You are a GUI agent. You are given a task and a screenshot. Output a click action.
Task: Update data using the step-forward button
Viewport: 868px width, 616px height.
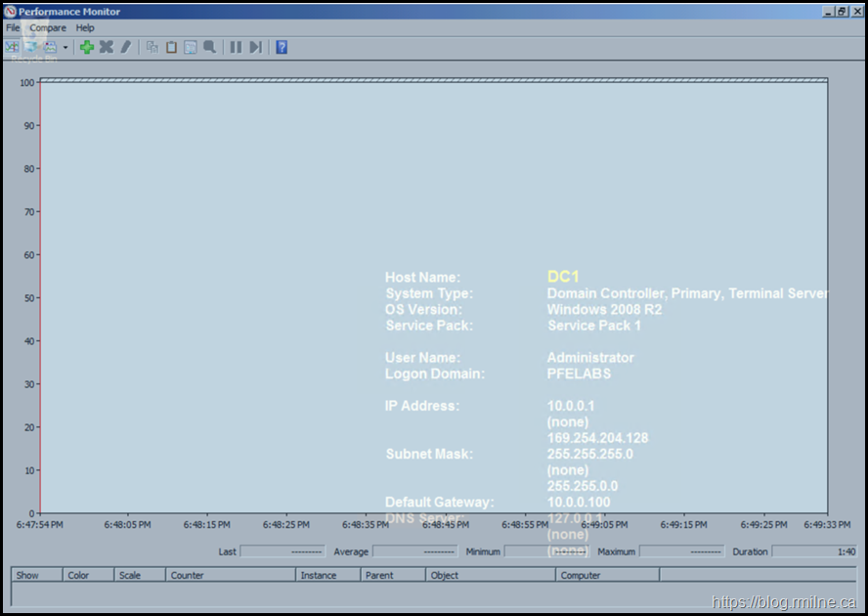pyautogui.click(x=255, y=47)
